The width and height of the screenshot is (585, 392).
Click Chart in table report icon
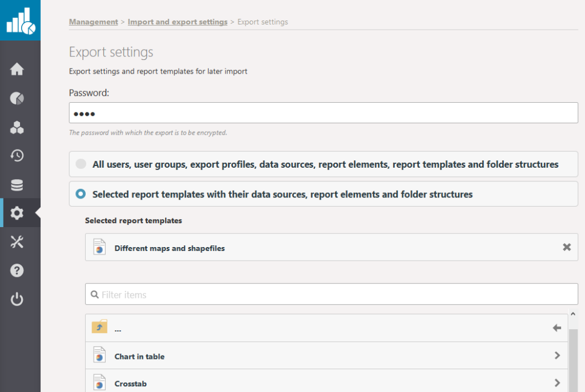click(99, 355)
